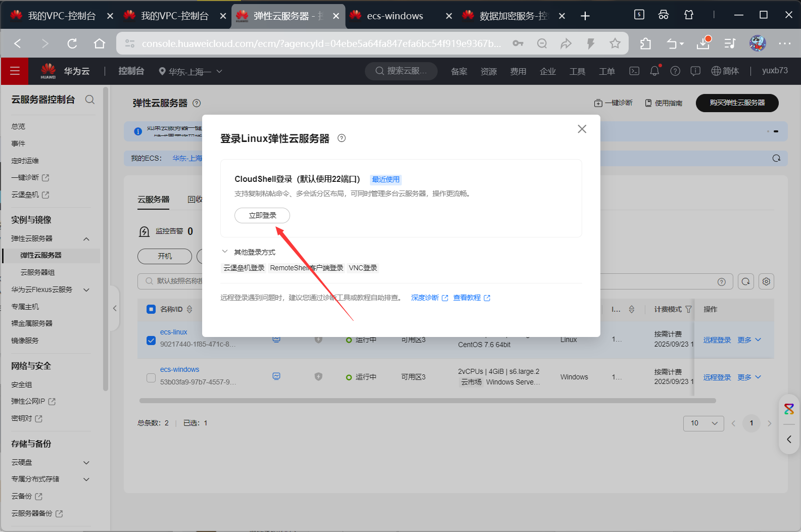
Task: Open the 资源 top menu
Action: pos(488,71)
